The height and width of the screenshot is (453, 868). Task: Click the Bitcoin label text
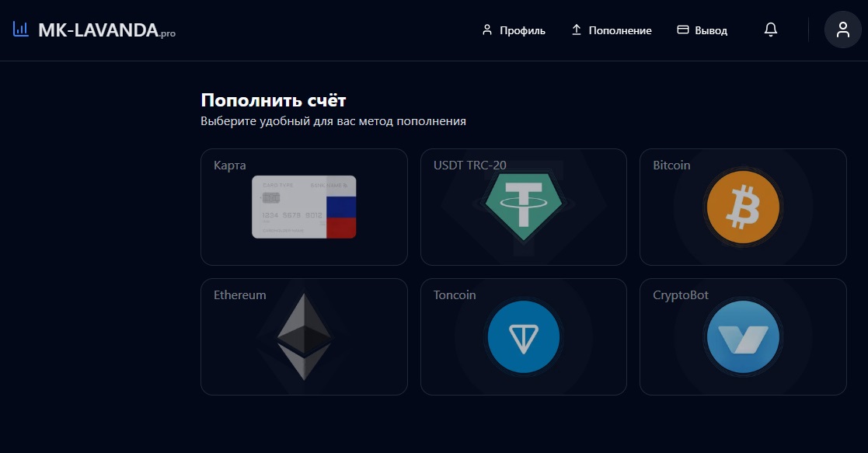(x=671, y=165)
